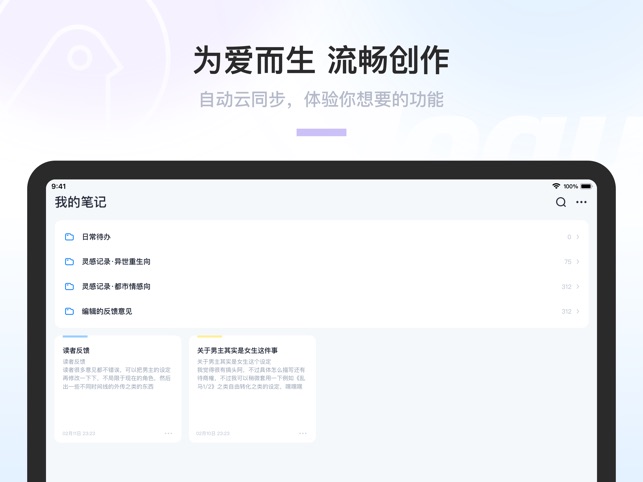Viewport: 643px width, 482px height.
Task: Click the 日常待办 folder icon
Action: click(69, 237)
